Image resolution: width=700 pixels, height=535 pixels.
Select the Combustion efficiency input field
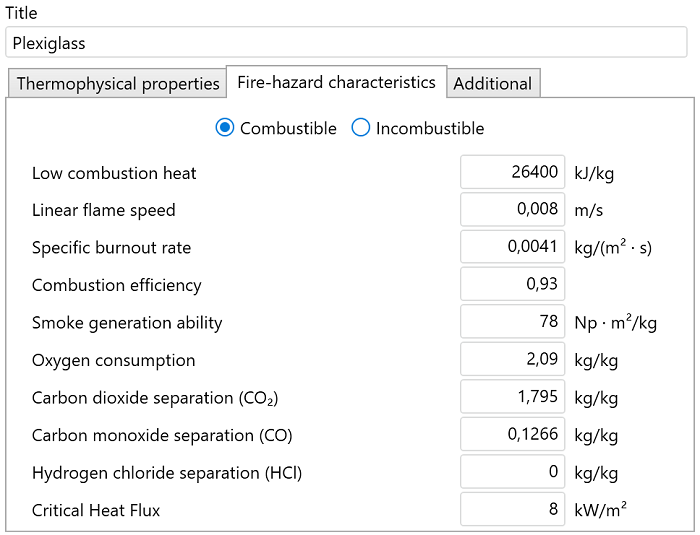[x=512, y=285]
